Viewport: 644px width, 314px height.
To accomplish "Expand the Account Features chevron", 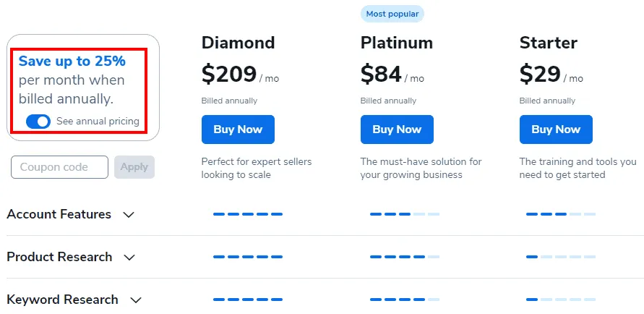I will 129,215.
